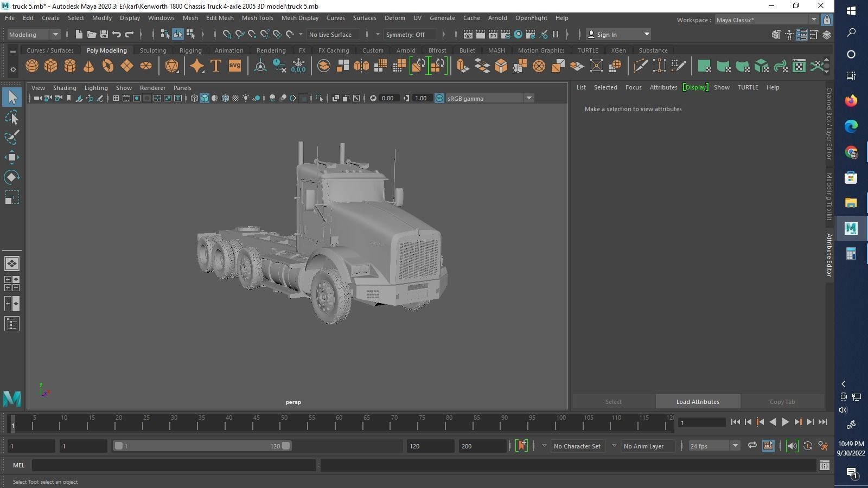This screenshot has width=868, height=488.
Task: Open the 24 fps frame rate dropdown
Action: [x=714, y=446]
